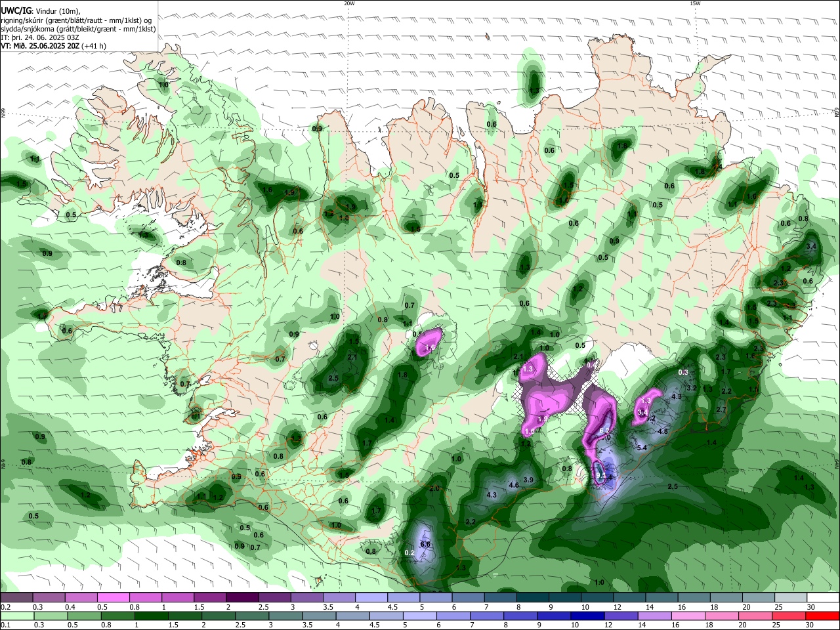The image size is (840, 630).
Task: Select the 'VT: Mið. 25.06.2025 20Z (+41 h)' line
Action: click(x=54, y=46)
